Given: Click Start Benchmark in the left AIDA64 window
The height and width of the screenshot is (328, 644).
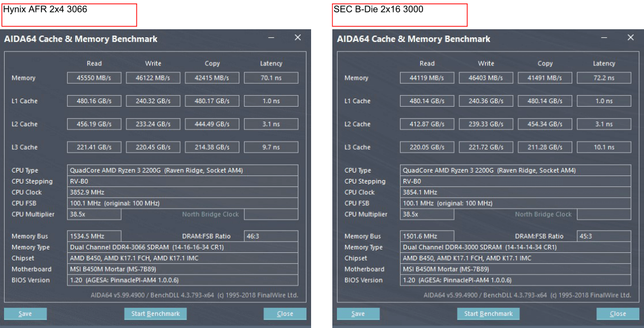Looking at the screenshot, I should click(x=155, y=314).
